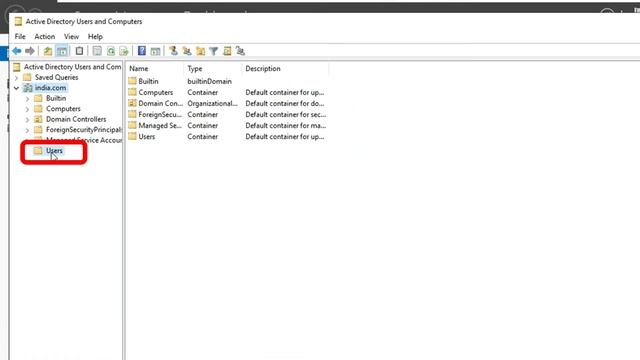Select the Users row in the list
Viewport: 640px width, 360px height.
click(227, 136)
